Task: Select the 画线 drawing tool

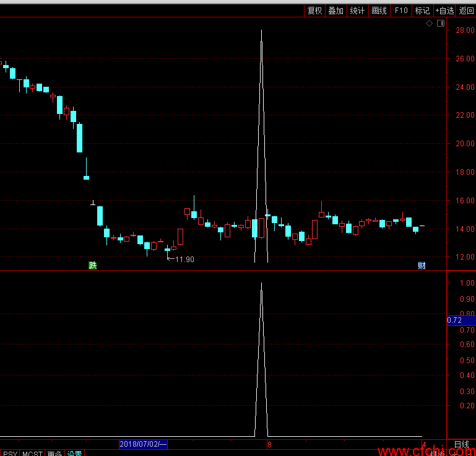Action: pos(379,11)
